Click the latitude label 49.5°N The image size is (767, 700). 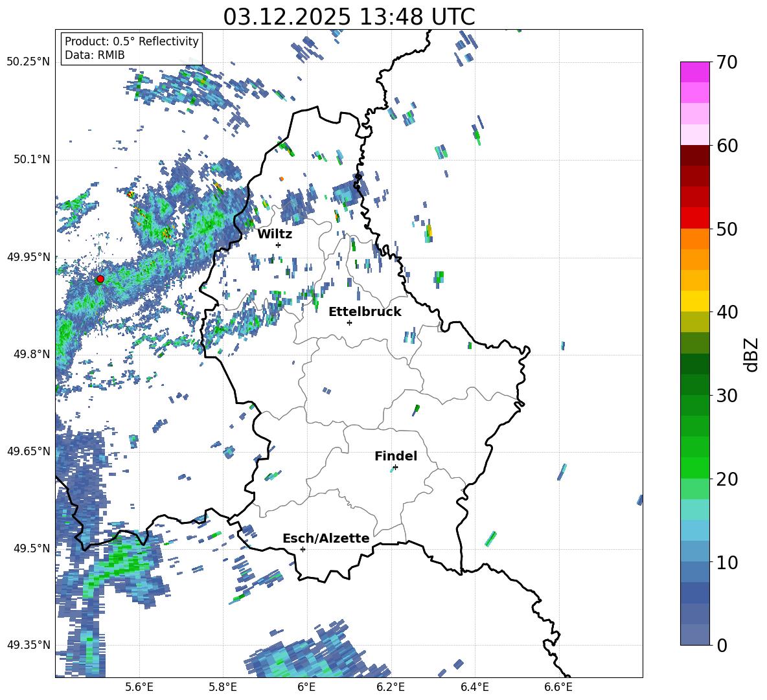31,548
